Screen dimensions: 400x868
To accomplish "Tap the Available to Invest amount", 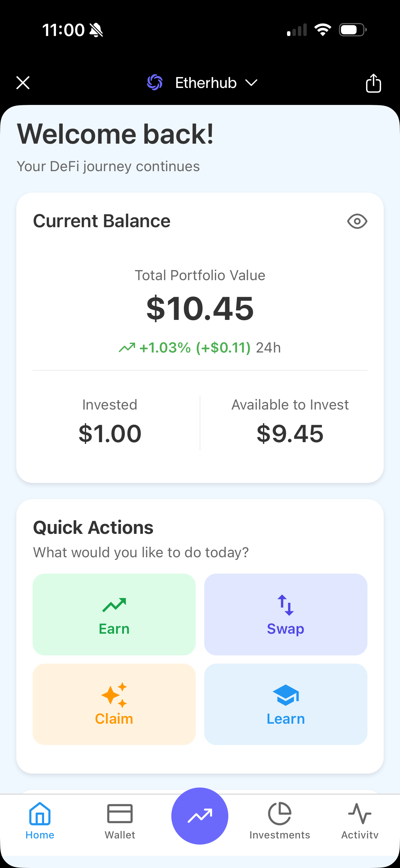I will tap(290, 434).
